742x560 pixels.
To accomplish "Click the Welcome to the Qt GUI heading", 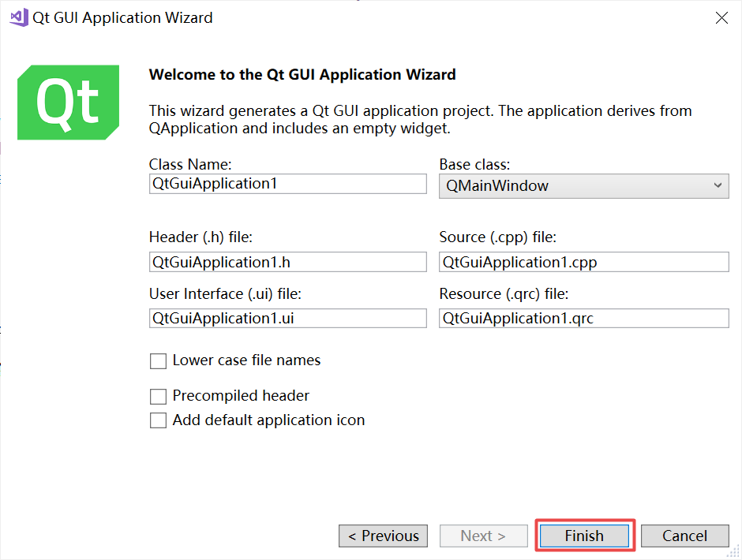I will (x=302, y=75).
